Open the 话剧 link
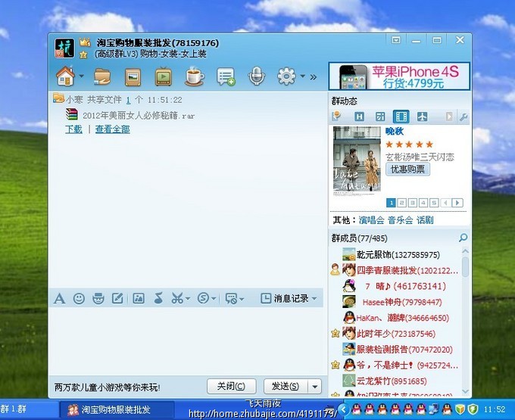Image resolution: width=515 pixels, height=420 pixels. (425, 220)
